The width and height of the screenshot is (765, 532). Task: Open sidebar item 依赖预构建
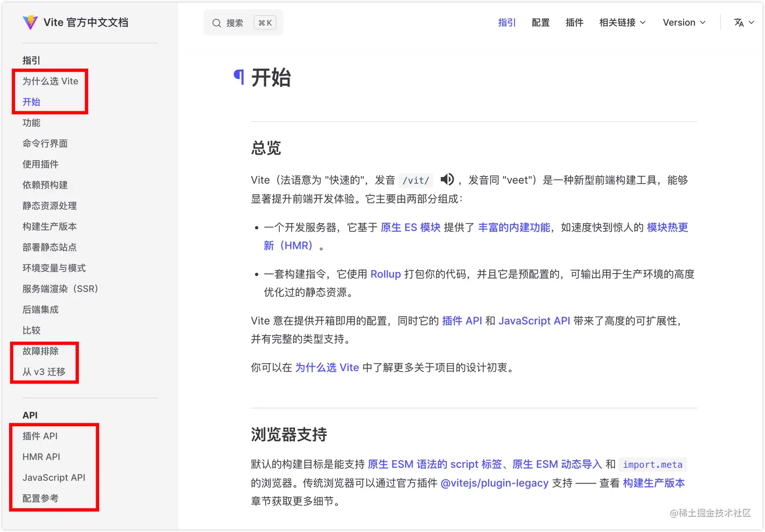pyautogui.click(x=45, y=185)
